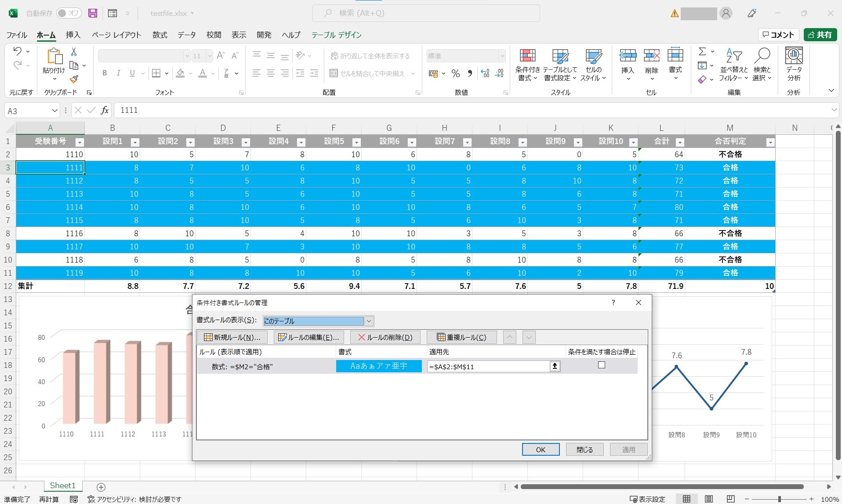The height and width of the screenshot is (504, 842).
Task: Expand the 書式ルールの表示 dropdown
Action: [x=369, y=321]
